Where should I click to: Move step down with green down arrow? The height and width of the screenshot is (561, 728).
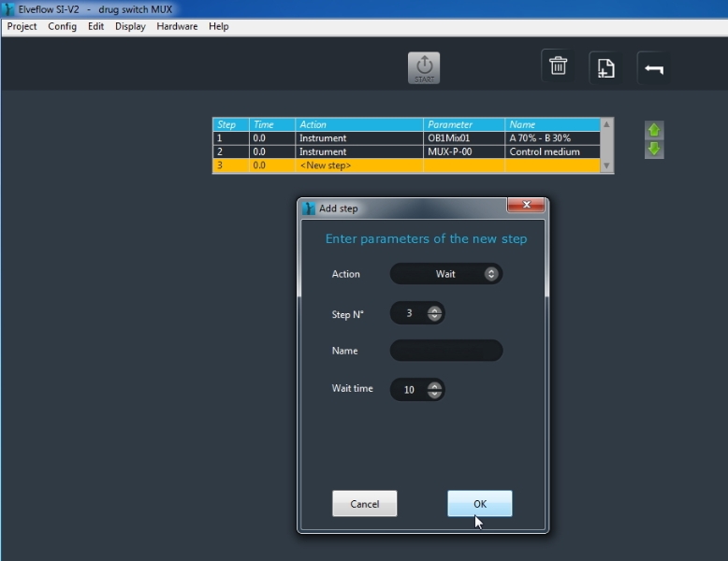[654, 150]
